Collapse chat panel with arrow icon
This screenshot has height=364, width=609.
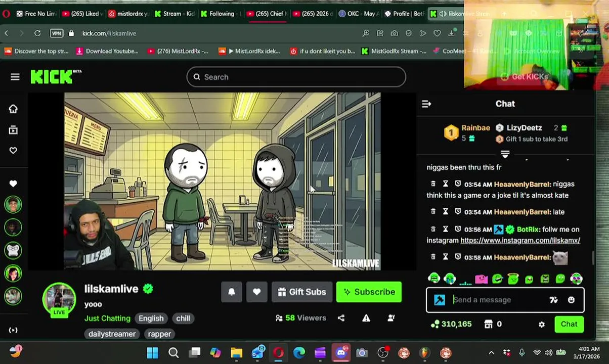point(426,104)
